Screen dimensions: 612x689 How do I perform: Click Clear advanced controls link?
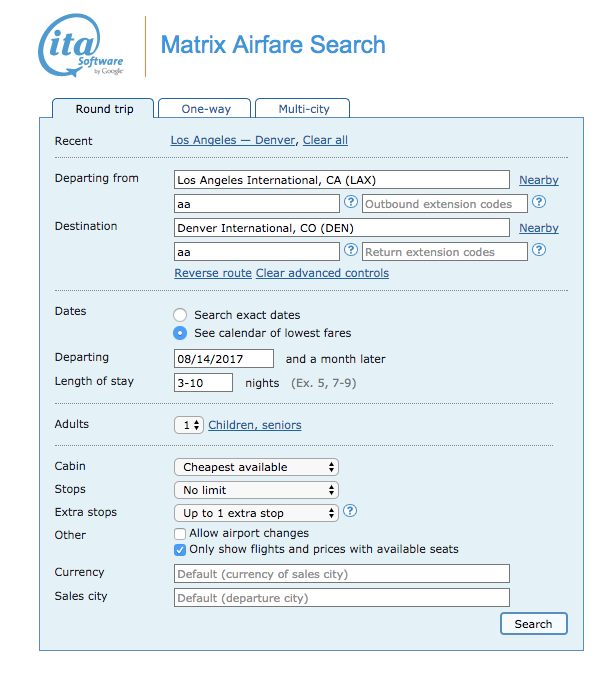[322, 273]
